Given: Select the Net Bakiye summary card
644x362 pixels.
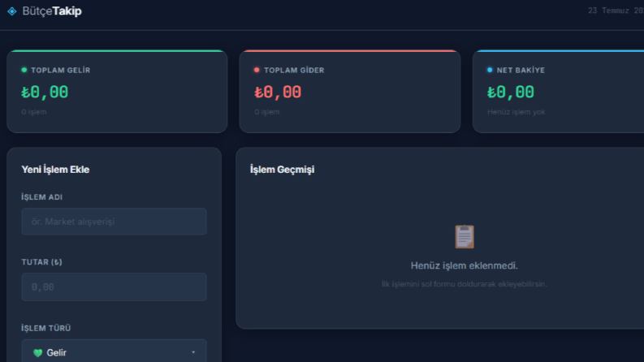Looking at the screenshot, I should [x=559, y=91].
